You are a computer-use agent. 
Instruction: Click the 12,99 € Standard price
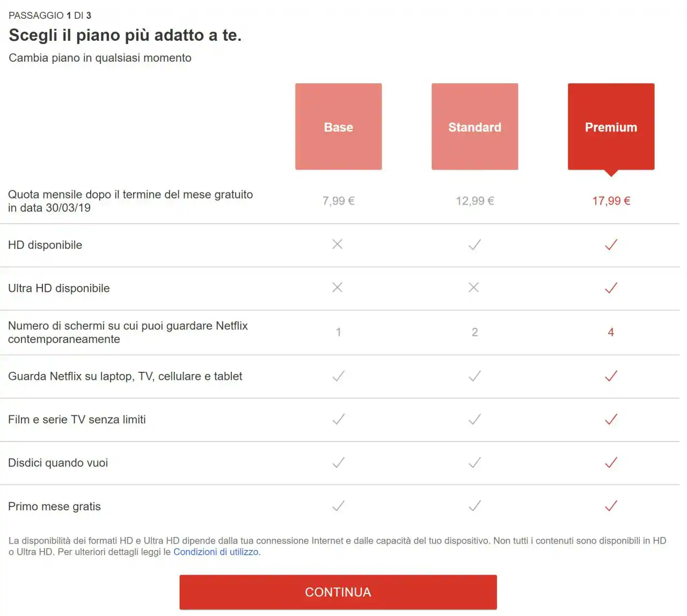[474, 201]
